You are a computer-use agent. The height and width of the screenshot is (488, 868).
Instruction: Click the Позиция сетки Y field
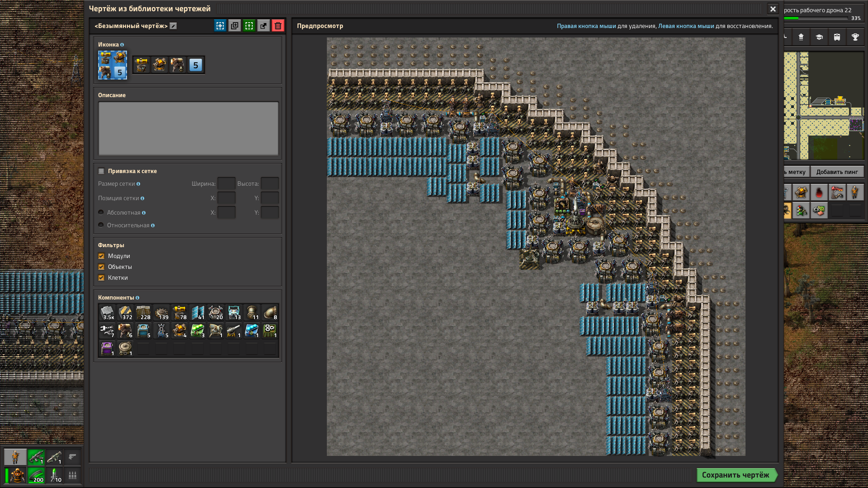tap(270, 198)
